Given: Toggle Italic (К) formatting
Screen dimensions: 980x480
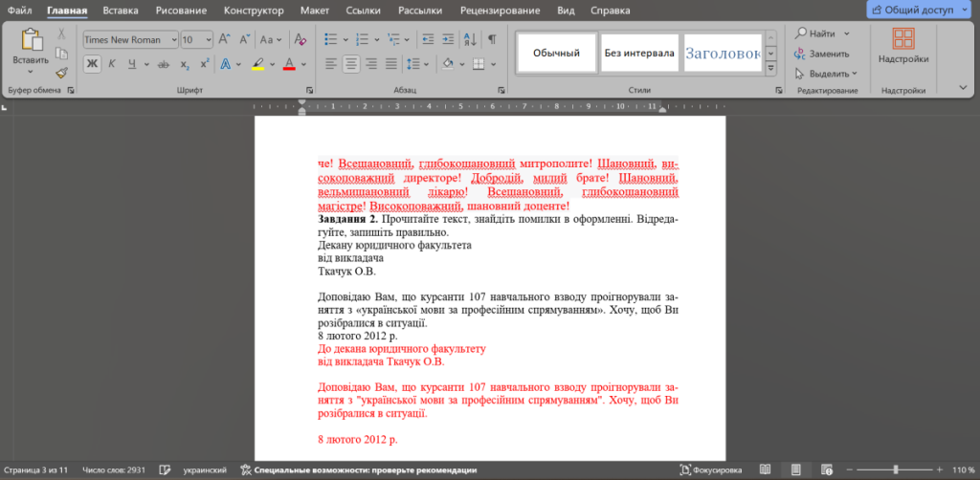Looking at the screenshot, I should pos(112,64).
